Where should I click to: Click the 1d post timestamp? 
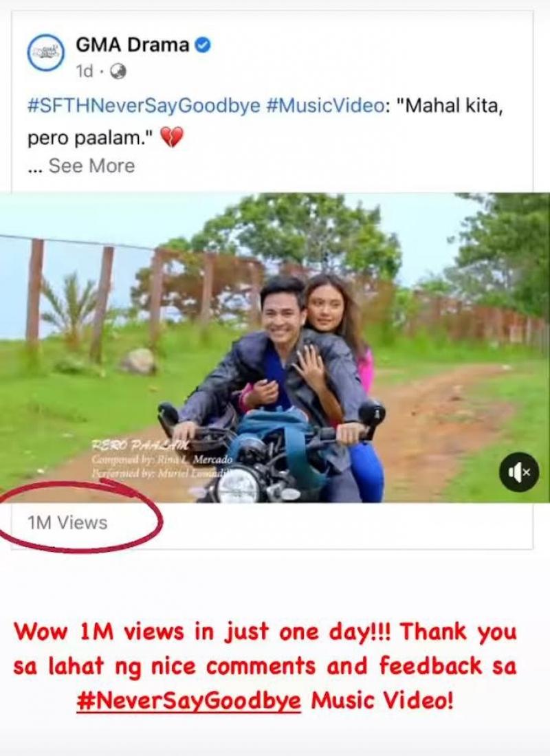[x=84, y=71]
